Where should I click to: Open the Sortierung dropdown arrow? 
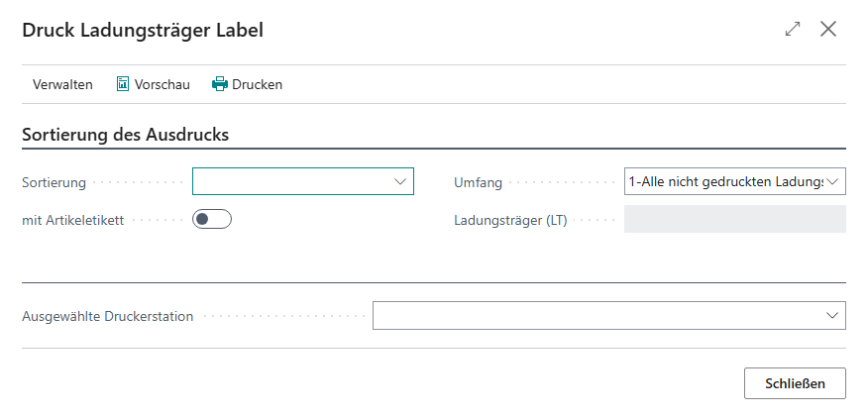(x=400, y=181)
